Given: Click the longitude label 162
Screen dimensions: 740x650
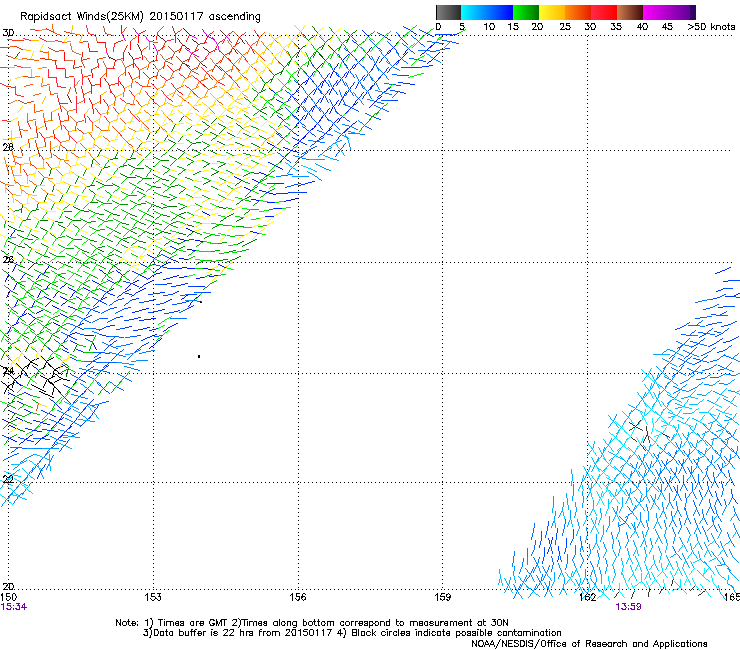Looking at the screenshot, I should (x=588, y=597).
